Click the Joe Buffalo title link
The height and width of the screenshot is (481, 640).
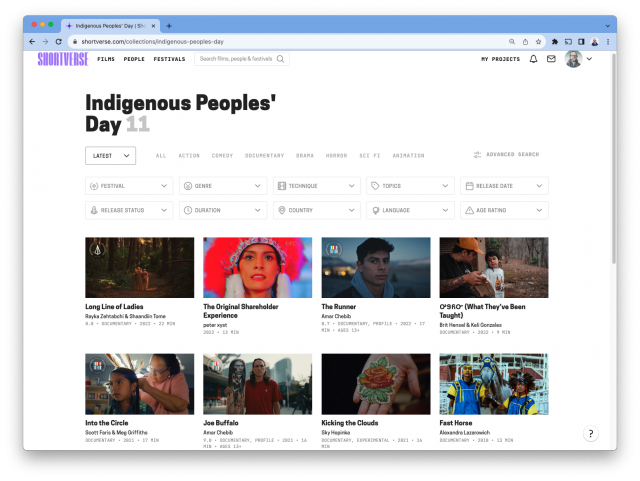(x=221, y=423)
